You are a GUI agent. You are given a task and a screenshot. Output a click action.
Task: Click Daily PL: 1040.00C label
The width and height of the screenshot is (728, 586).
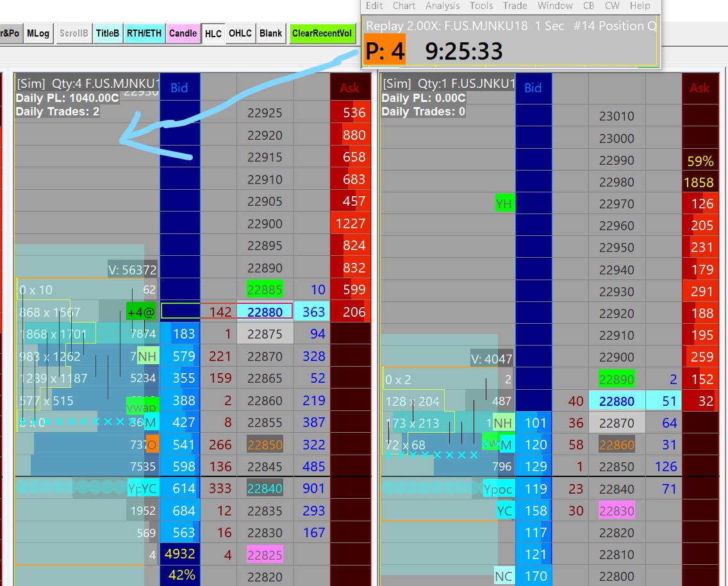[67, 98]
